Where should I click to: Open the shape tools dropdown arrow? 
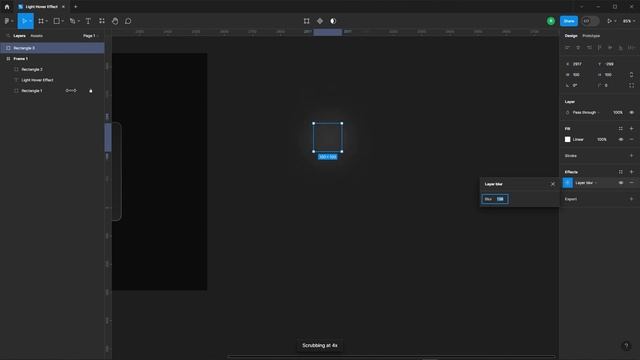coord(62,21)
